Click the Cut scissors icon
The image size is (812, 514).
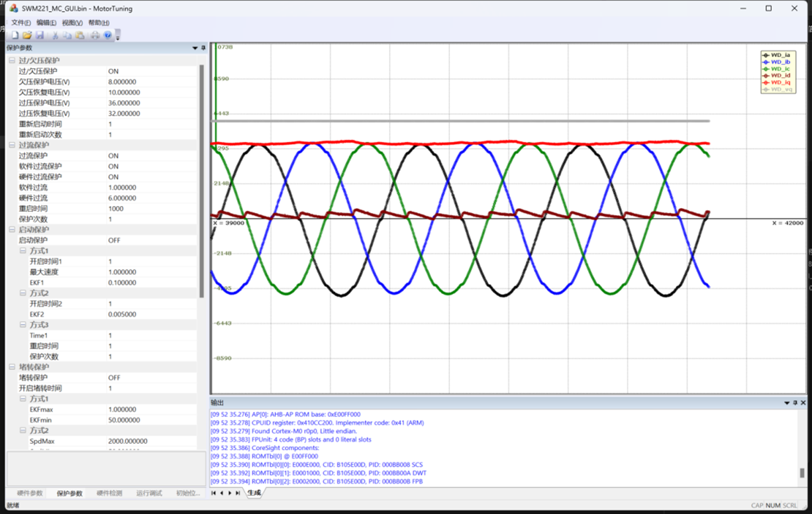click(x=55, y=35)
